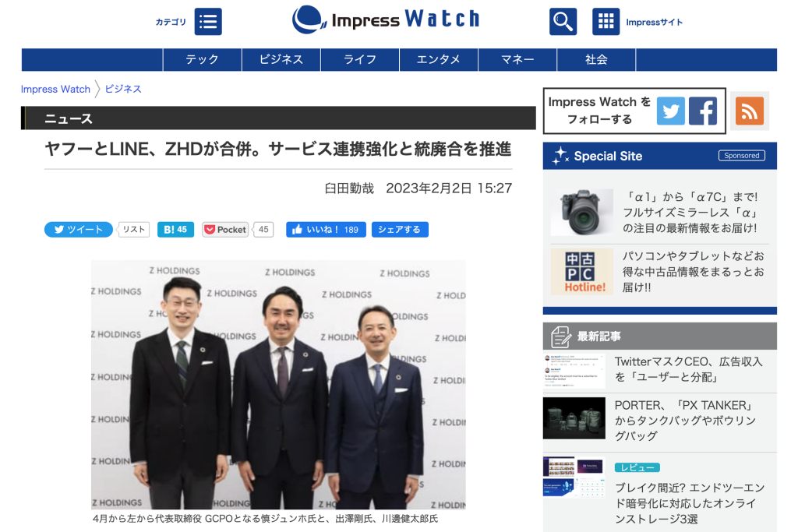Click the Impress Watch をフォローする text
The height and width of the screenshot is (532, 798).
[599, 111]
